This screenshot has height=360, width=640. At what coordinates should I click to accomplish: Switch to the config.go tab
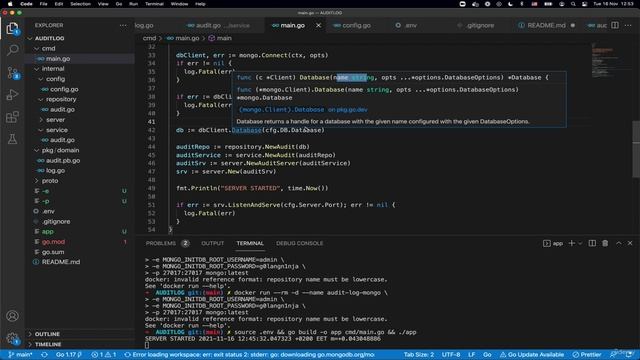356,25
